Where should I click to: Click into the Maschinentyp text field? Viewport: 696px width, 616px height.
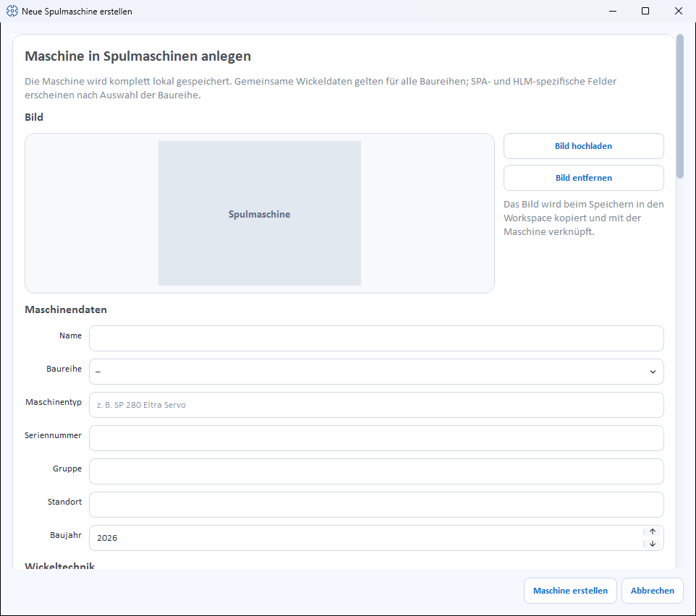point(376,405)
